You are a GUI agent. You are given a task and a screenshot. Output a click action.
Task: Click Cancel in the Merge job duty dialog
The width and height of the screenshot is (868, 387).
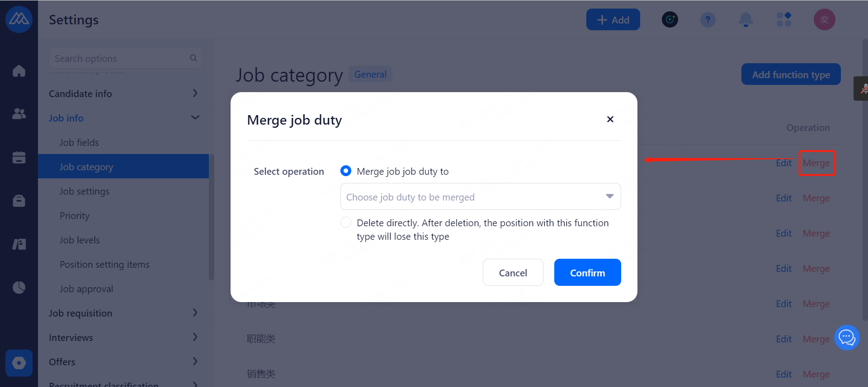click(513, 273)
